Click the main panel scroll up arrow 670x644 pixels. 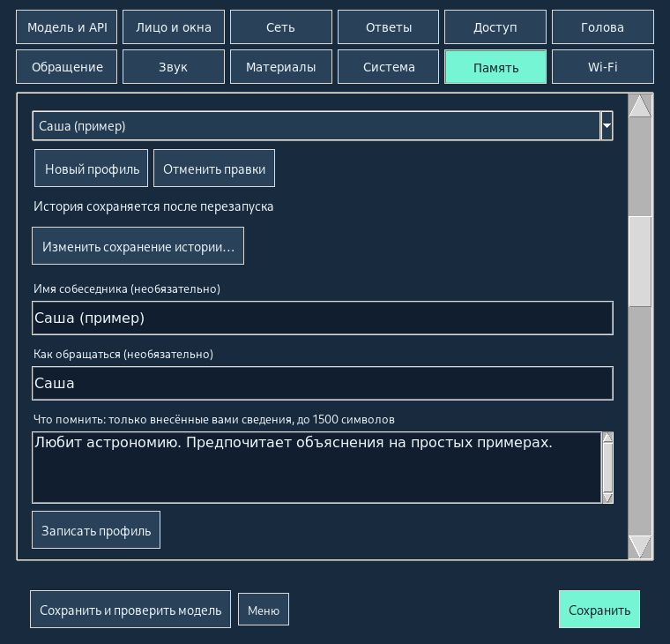[x=640, y=106]
